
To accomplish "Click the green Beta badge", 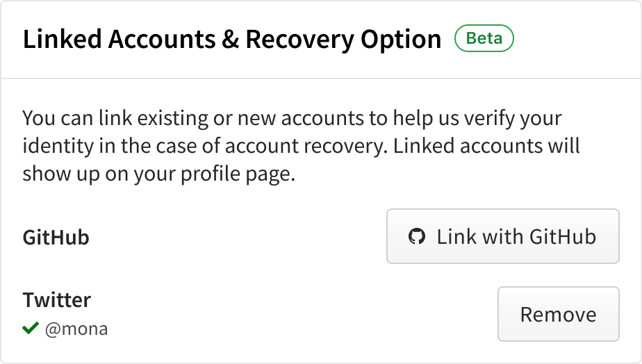I will (484, 39).
